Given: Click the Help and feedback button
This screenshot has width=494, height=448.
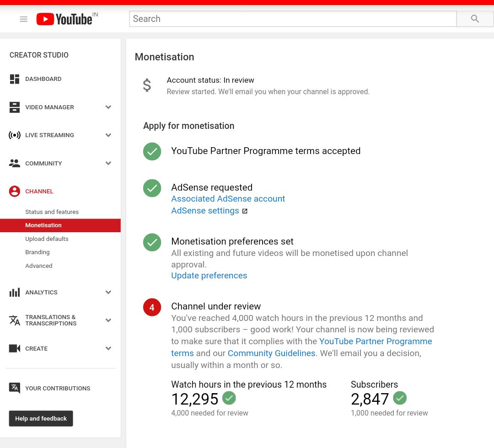Looking at the screenshot, I should pyautogui.click(x=41, y=418).
